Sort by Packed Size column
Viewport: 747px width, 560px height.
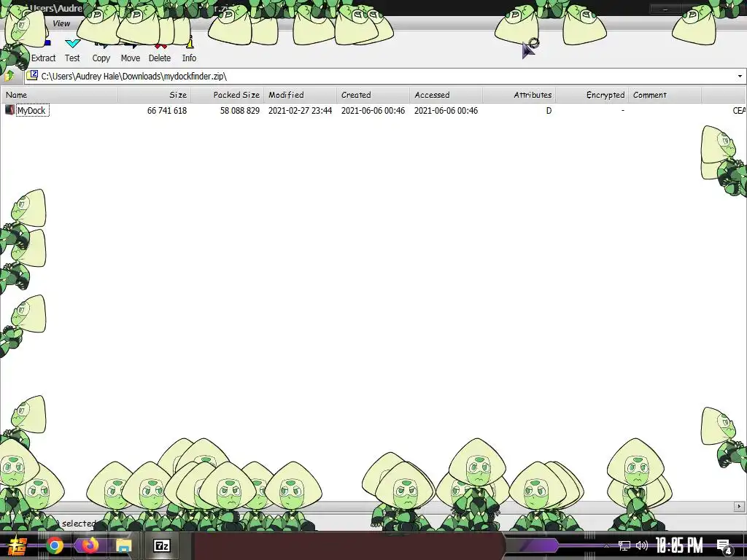pyautogui.click(x=228, y=95)
